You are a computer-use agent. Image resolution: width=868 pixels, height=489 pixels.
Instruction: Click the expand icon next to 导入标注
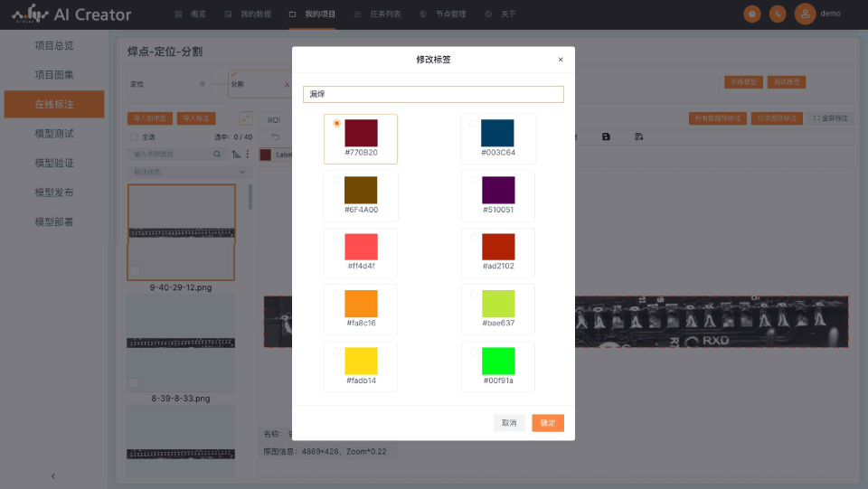click(x=245, y=118)
